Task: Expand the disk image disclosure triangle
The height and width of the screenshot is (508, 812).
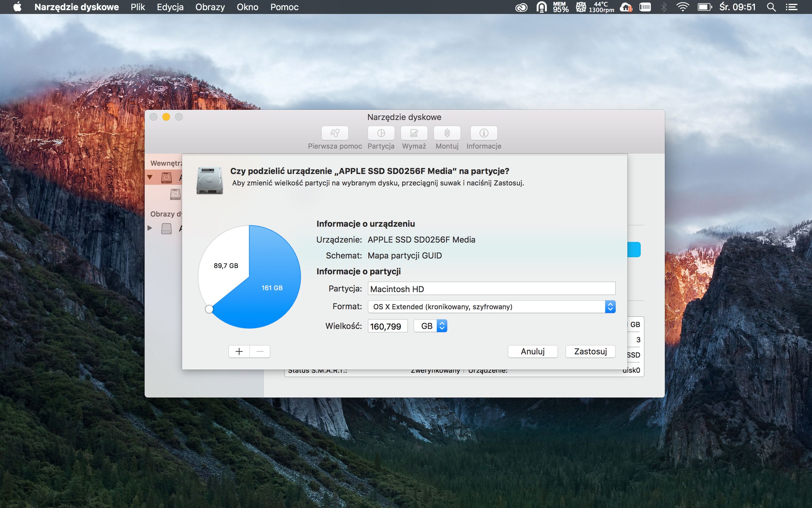Action: tap(150, 228)
